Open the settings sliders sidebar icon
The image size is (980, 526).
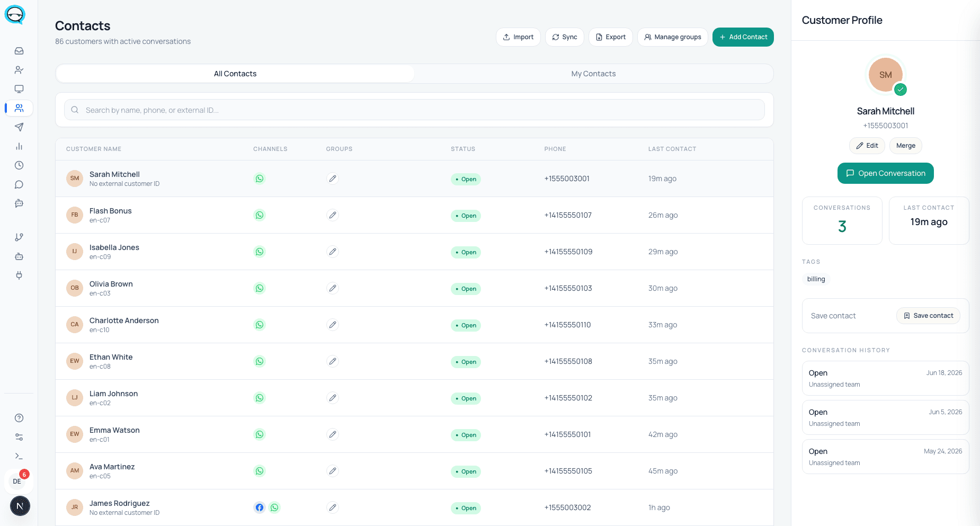pyautogui.click(x=19, y=437)
